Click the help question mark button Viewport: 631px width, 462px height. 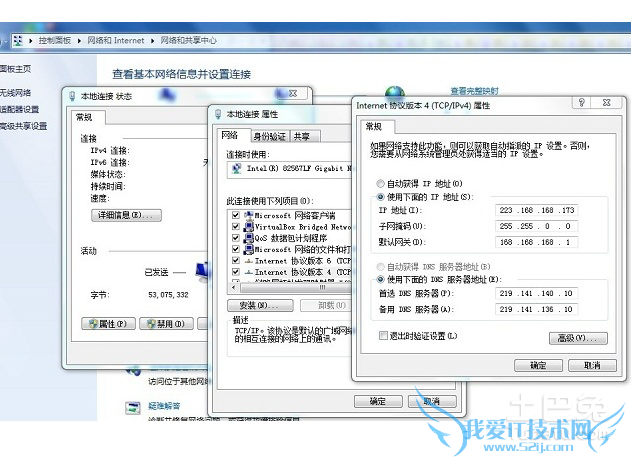(x=582, y=102)
